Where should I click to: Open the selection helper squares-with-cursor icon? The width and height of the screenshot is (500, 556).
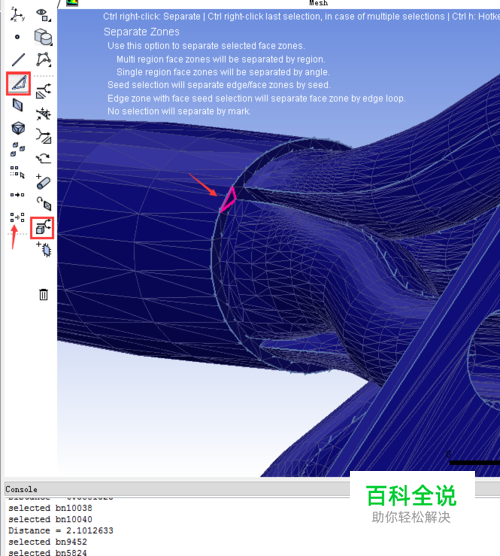[x=17, y=172]
